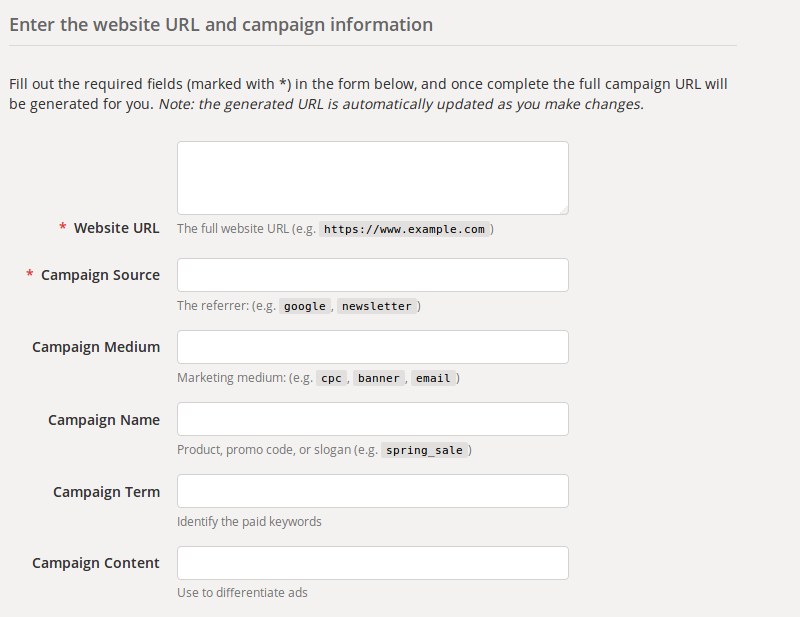Click into the Campaign Medium field
Screen dimensions: 800x617
tap(372, 347)
